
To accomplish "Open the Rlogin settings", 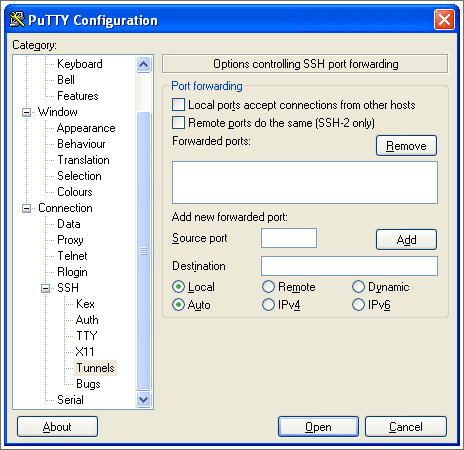I will pyautogui.click(x=72, y=272).
